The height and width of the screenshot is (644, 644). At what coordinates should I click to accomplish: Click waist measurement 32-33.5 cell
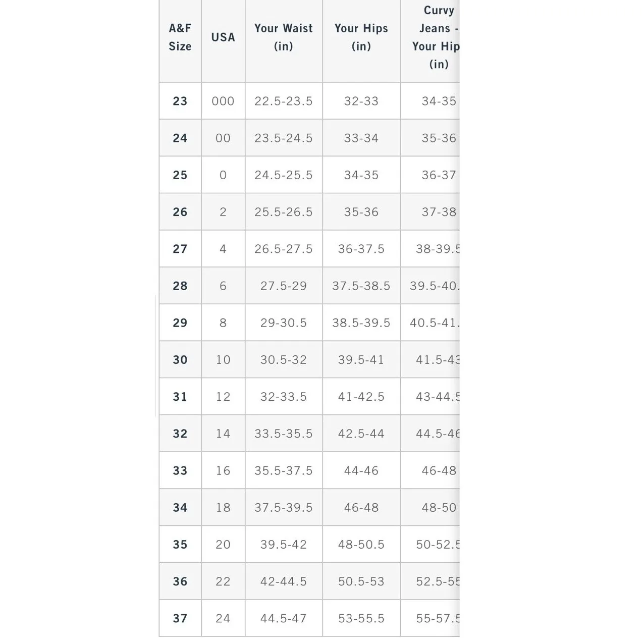pyautogui.click(x=284, y=397)
